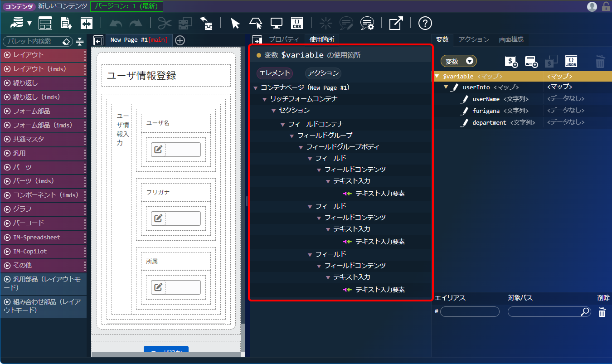Screen dimensions: 612x364
Task: Toggle the アクション usage filter pill
Action: click(x=323, y=73)
